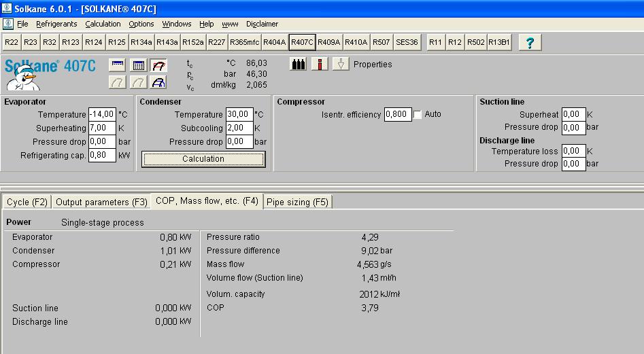This screenshot has width=644, height=354.
Task: Click the blue two-stage cycle diagram icon
Action: 158,82
